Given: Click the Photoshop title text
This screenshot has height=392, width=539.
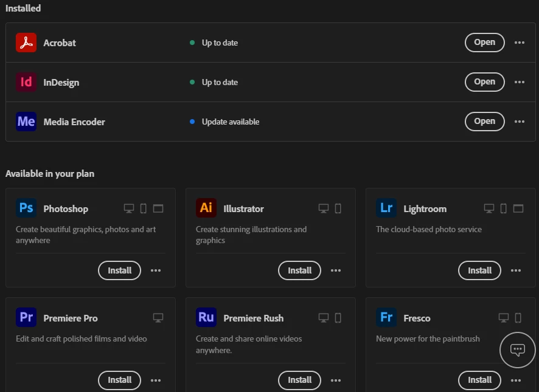Looking at the screenshot, I should [x=66, y=209].
